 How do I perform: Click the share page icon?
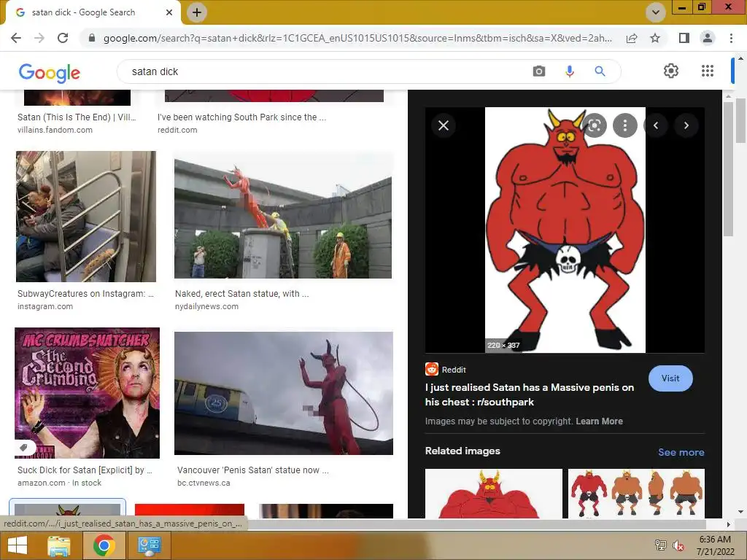pyautogui.click(x=632, y=38)
